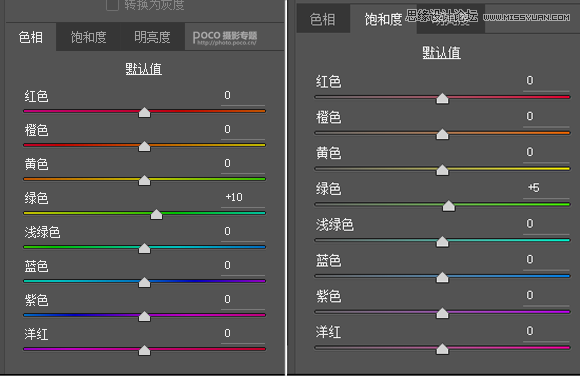Click the 紫色 saturation slider handle
This screenshot has width=580, height=376.
tap(442, 313)
